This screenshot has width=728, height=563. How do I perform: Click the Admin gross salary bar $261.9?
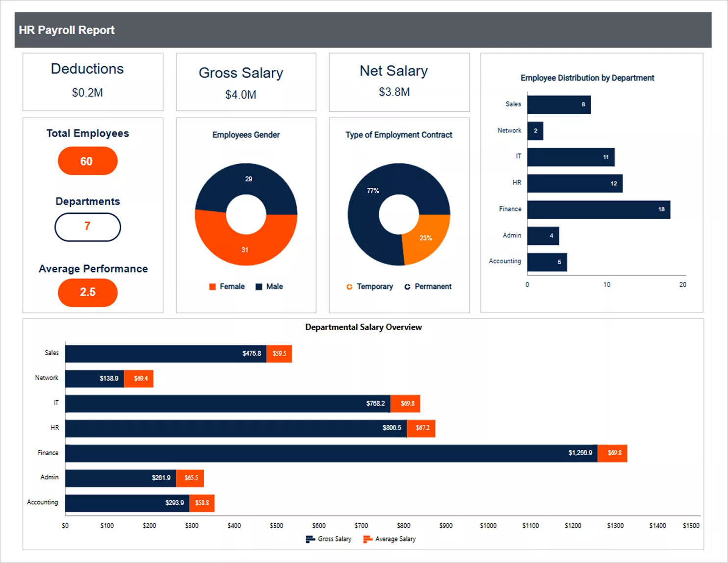(121, 478)
